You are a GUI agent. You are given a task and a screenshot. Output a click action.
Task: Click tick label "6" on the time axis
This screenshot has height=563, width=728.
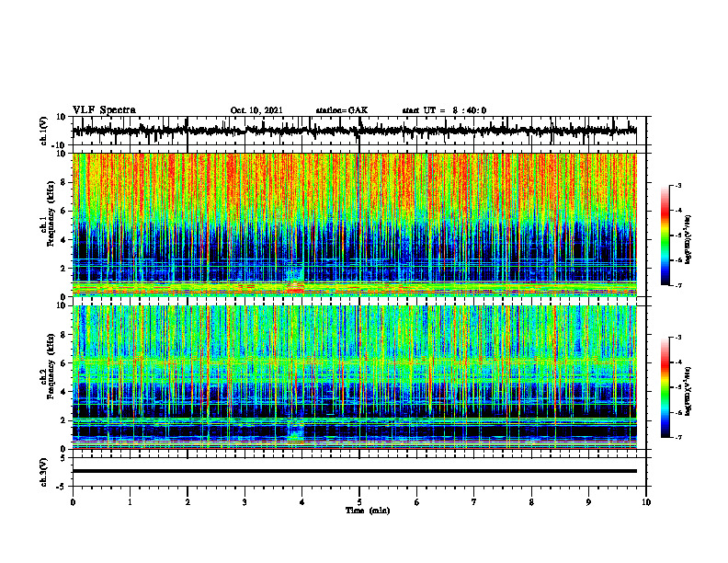(x=417, y=502)
